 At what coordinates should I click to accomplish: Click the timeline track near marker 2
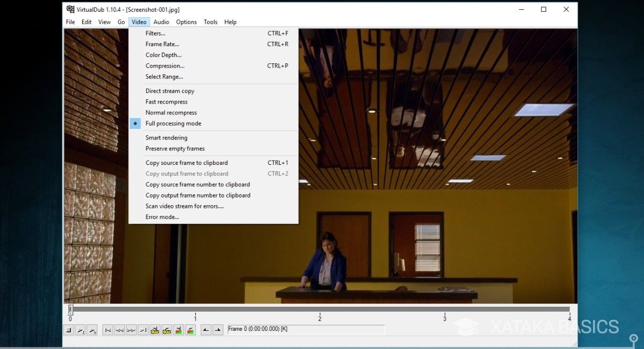[x=320, y=309]
